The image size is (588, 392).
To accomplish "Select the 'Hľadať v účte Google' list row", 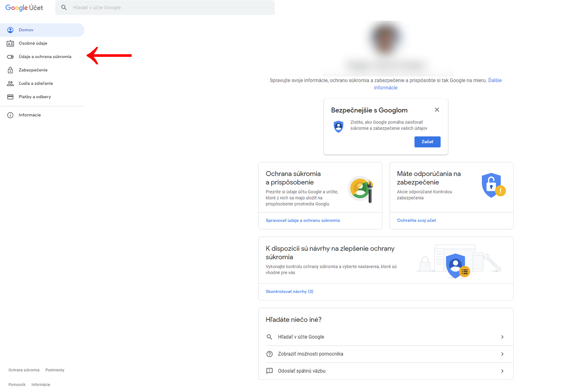I will (386, 337).
